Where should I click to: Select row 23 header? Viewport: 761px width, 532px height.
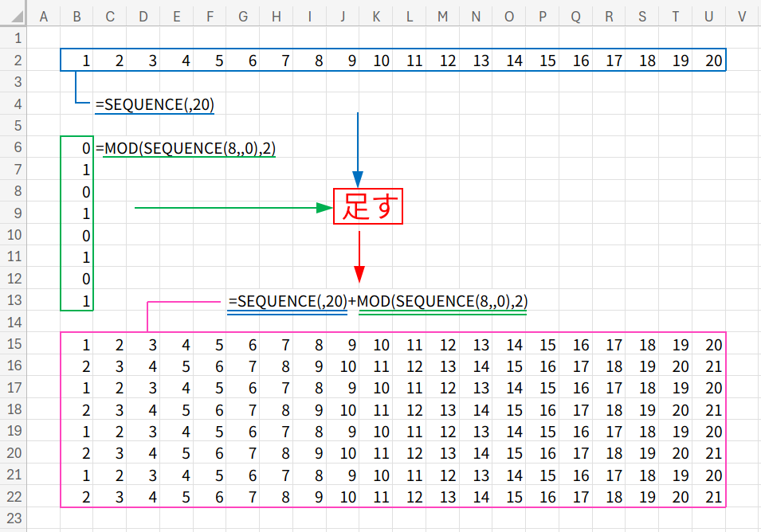click(14, 519)
